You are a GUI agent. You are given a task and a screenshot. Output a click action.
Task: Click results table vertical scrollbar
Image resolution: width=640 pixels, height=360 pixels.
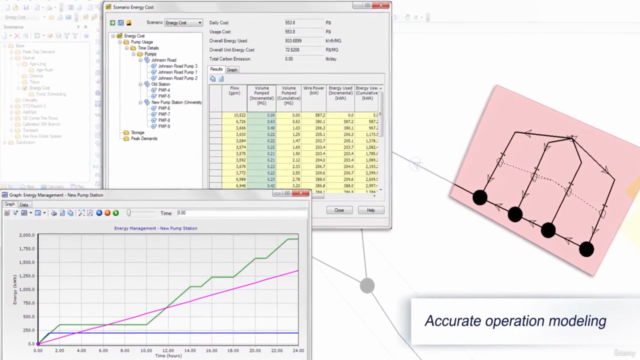point(381,139)
